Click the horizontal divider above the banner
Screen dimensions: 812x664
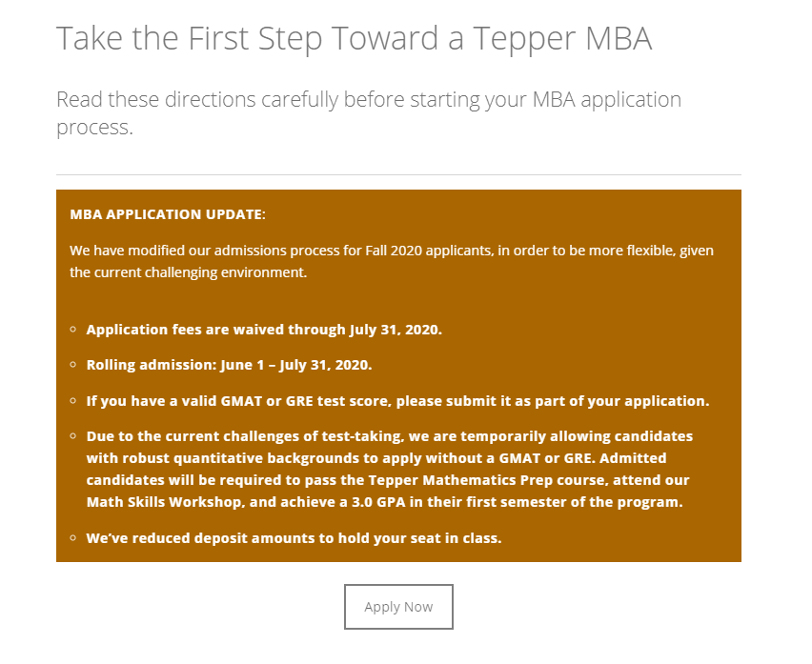[x=398, y=173]
